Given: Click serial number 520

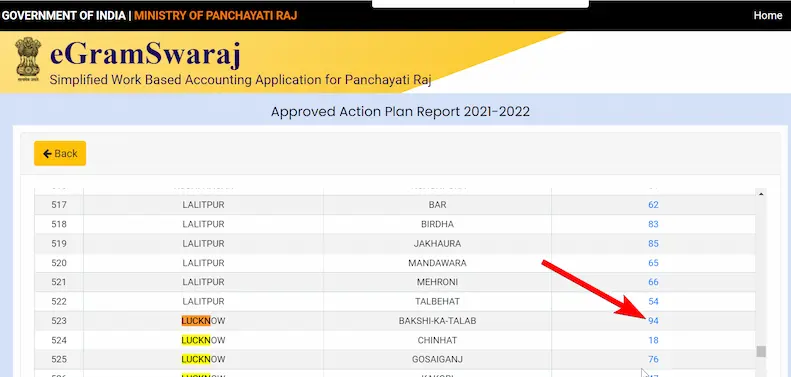Looking at the screenshot, I should [x=59, y=263].
